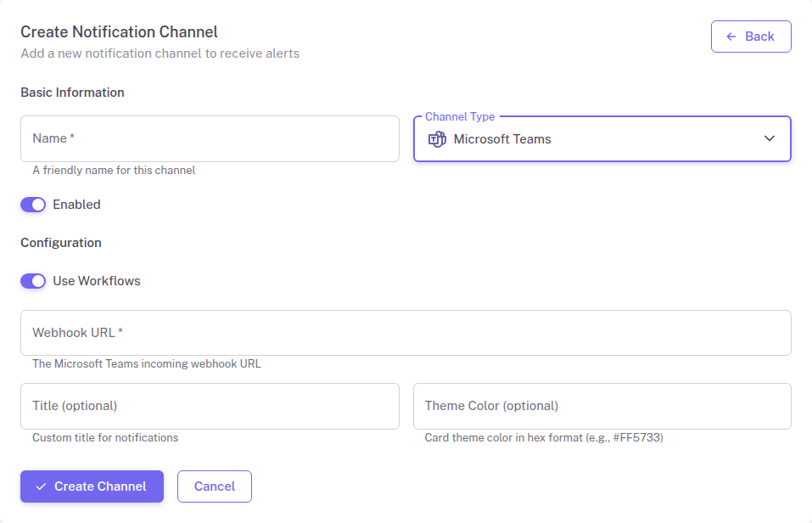Click the Microsoft Teams logo icon
812x523 pixels.
[437, 138]
